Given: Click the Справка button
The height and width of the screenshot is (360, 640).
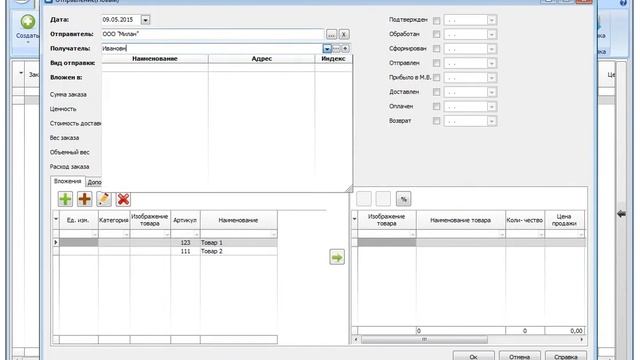Looking at the screenshot, I should pyautogui.click(x=566, y=356).
